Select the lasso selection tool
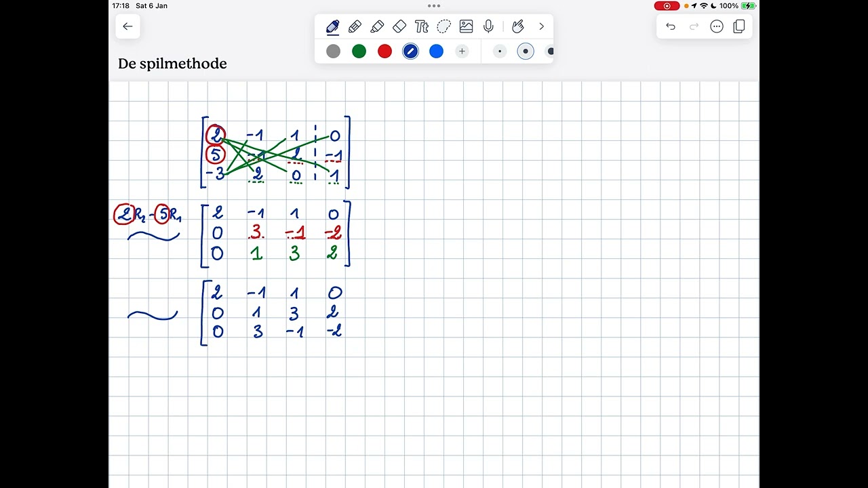This screenshot has width=868, height=488. pos(443,26)
